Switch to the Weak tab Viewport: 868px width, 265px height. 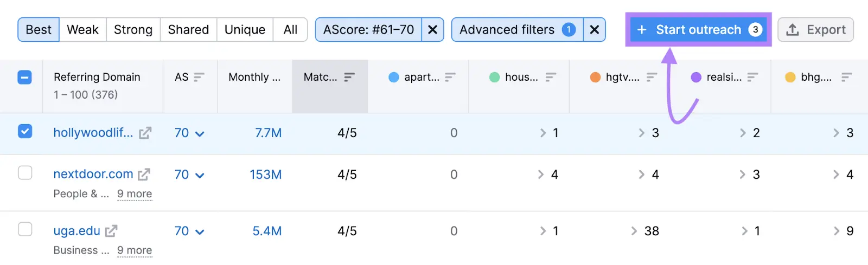click(x=82, y=30)
